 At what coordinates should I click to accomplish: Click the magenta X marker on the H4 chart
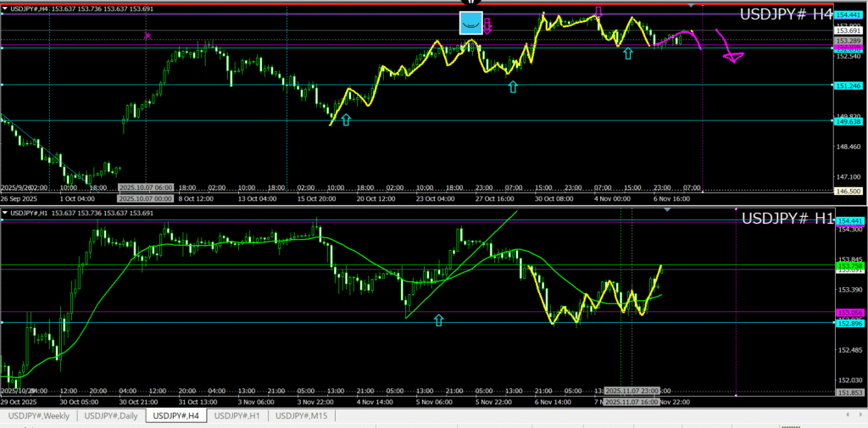coord(147,36)
